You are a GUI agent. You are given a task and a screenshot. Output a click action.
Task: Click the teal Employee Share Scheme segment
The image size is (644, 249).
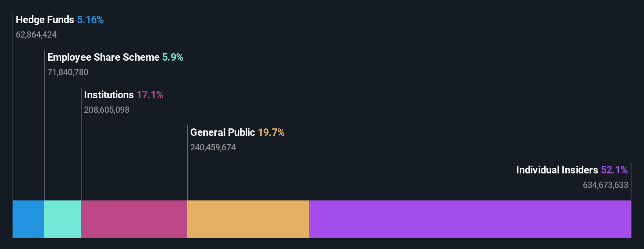(x=62, y=219)
